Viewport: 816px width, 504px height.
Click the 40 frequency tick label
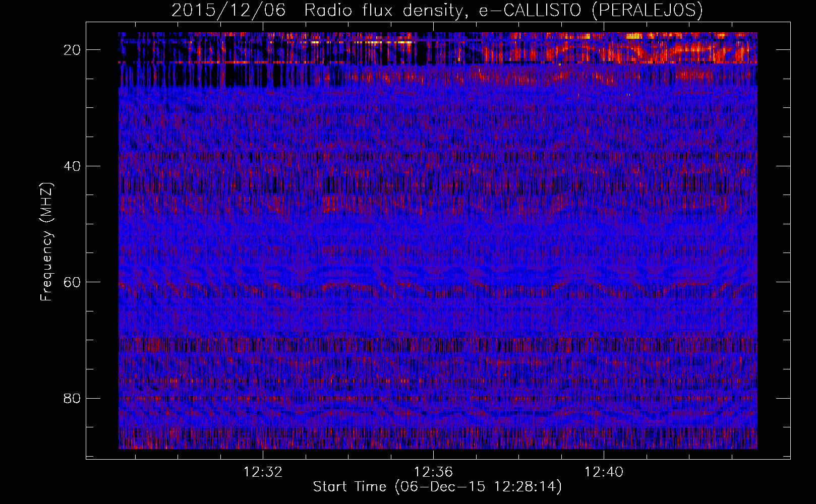click(72, 166)
